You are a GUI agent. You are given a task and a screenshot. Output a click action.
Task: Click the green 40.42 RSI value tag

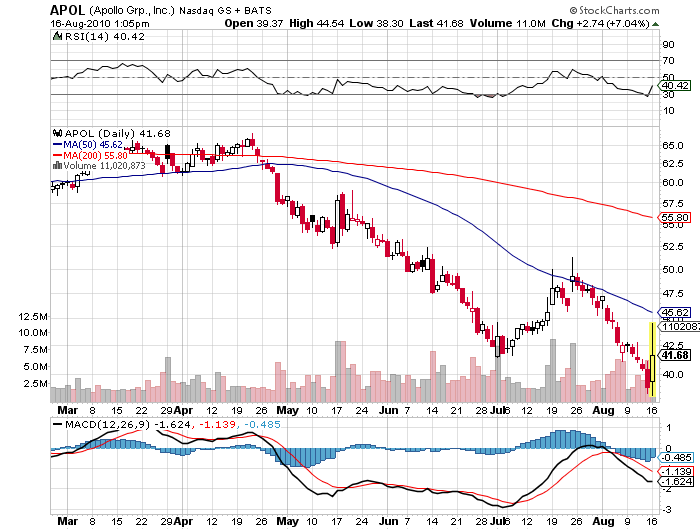click(x=675, y=85)
